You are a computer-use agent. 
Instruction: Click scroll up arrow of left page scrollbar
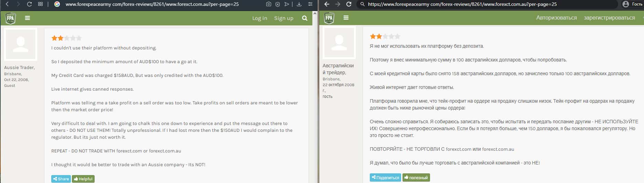point(315,14)
